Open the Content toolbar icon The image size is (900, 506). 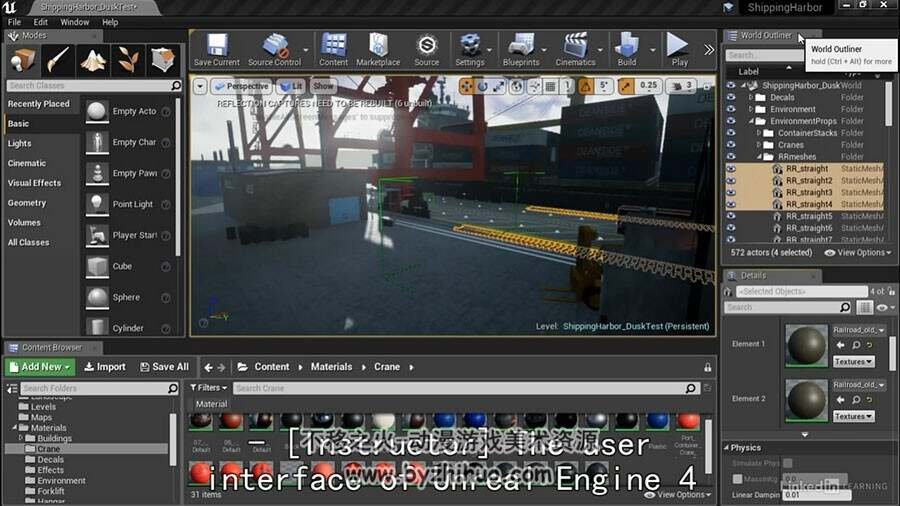click(x=333, y=50)
